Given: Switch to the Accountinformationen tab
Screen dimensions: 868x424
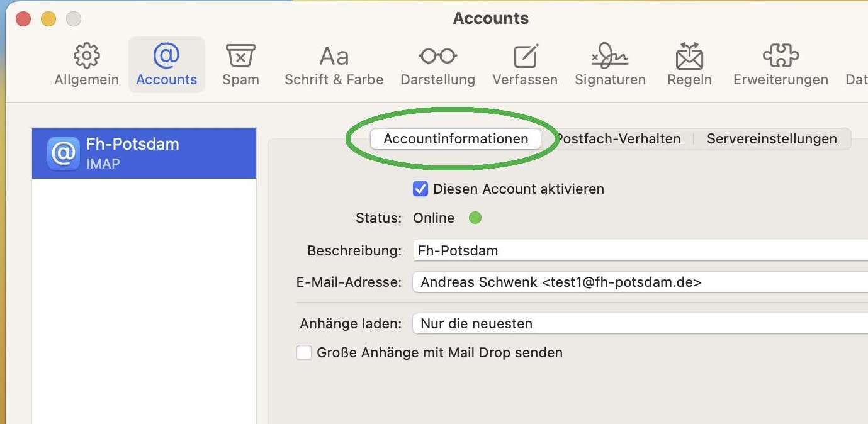Looking at the screenshot, I should click(456, 139).
